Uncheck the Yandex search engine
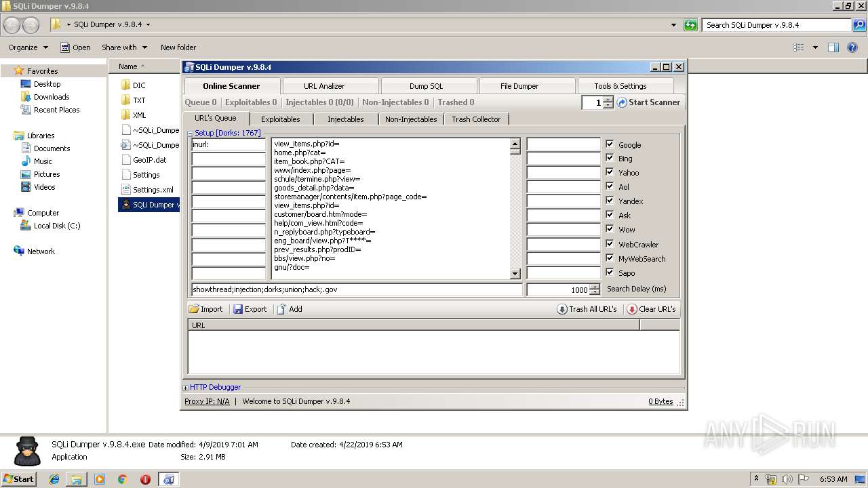Screen dimensions: 868x488 click(x=610, y=201)
